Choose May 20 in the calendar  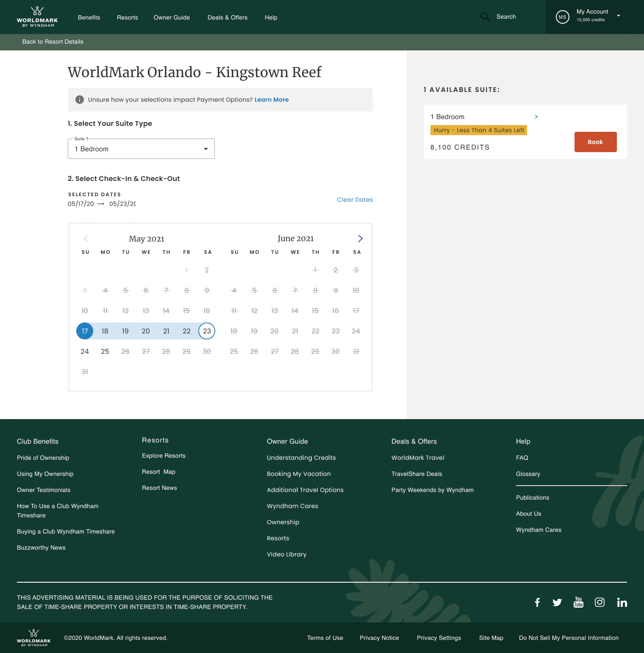pos(146,331)
